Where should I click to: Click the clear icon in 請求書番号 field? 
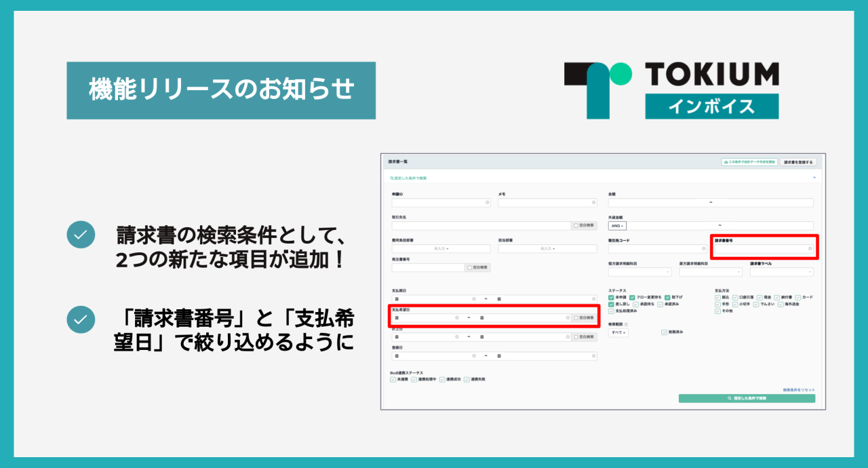[810, 249]
